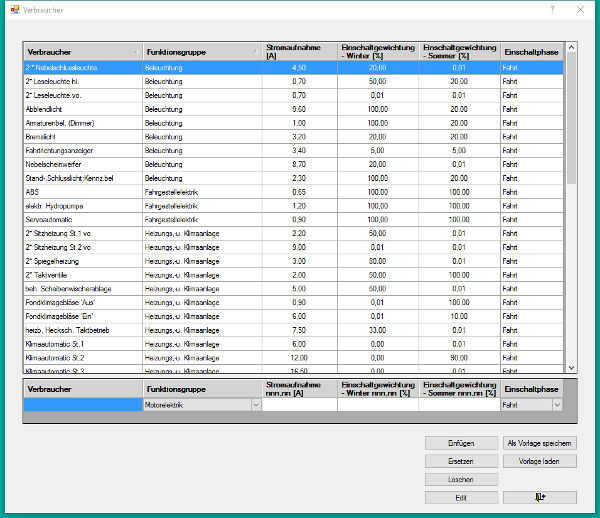Click the Edit button
The width and height of the screenshot is (600, 518).
pos(461,497)
